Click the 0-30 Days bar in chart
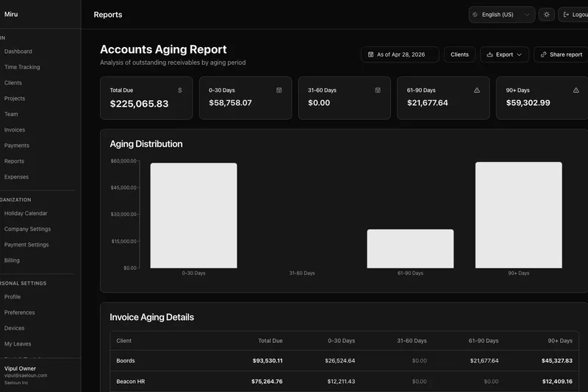This screenshot has height=392, width=588. [x=193, y=215]
